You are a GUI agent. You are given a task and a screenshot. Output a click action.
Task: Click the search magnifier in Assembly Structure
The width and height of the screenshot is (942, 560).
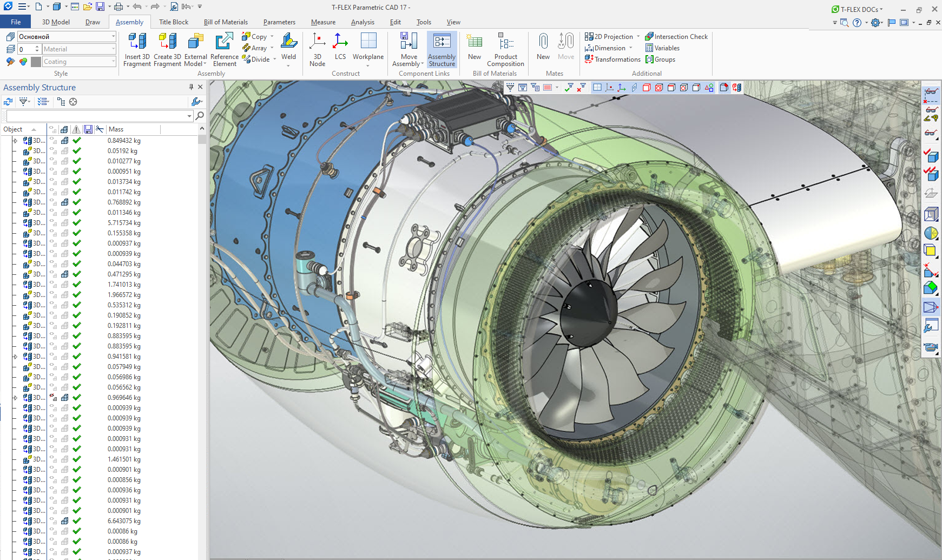click(x=200, y=115)
